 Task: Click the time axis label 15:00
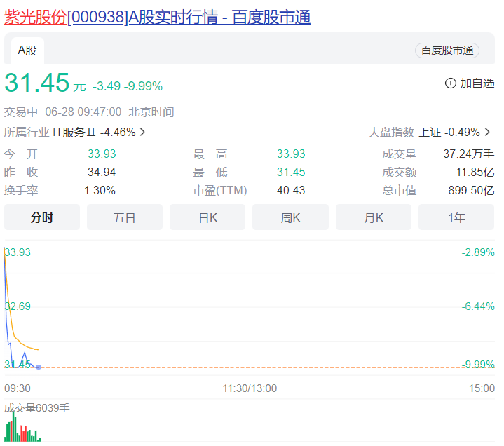click(x=482, y=388)
